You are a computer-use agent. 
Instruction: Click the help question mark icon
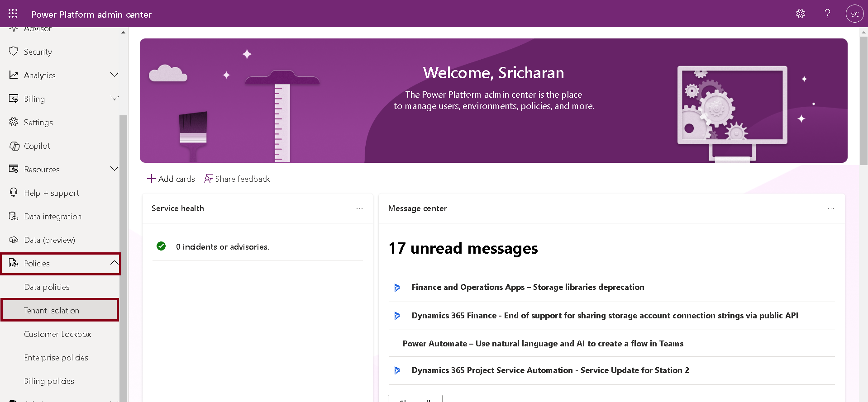(827, 14)
